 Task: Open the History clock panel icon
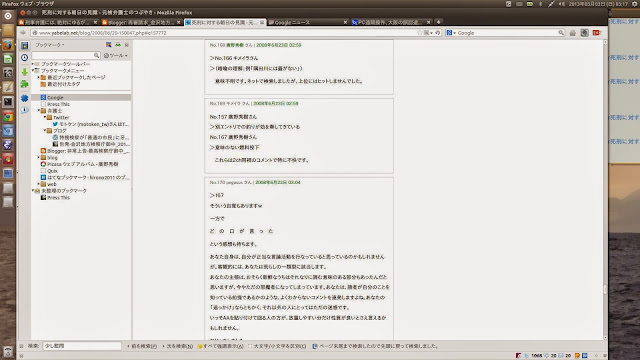[x=24, y=58]
